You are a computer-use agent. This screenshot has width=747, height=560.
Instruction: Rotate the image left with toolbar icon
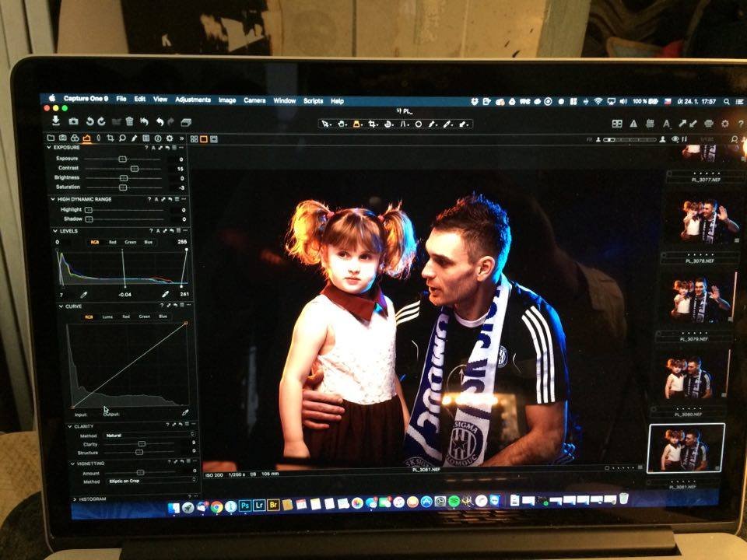tap(89, 122)
